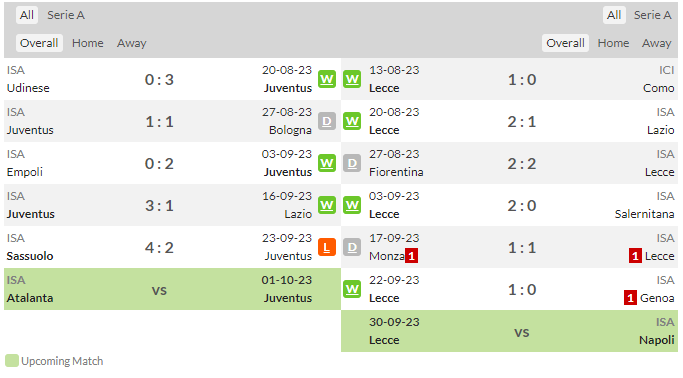Click the red card icon next to Genoa
683x378 pixels.
click(x=630, y=298)
